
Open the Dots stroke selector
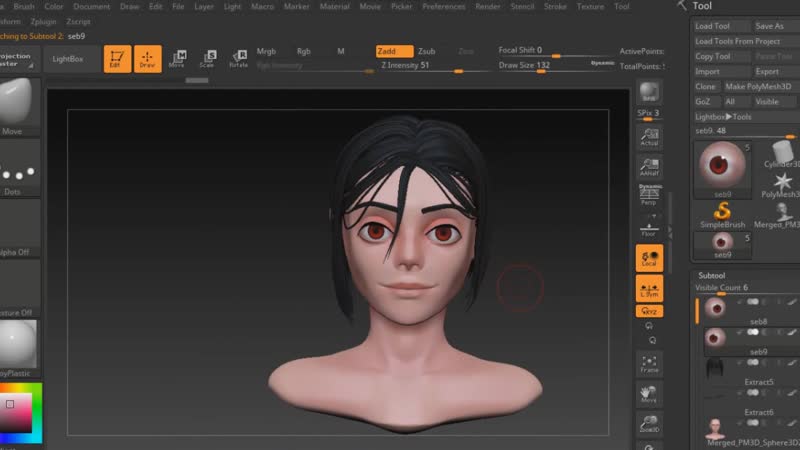coord(19,168)
